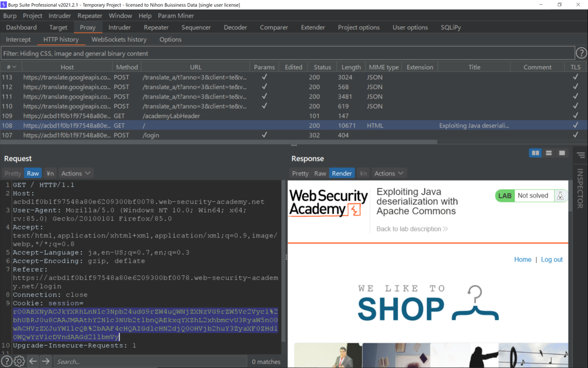Open the Help menu
This screenshot has height=368, width=588.
point(145,16)
